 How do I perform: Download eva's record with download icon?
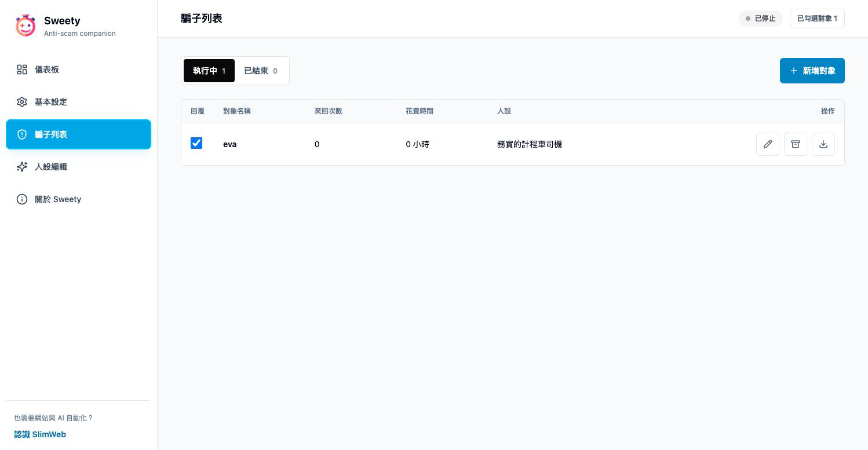pyautogui.click(x=823, y=144)
